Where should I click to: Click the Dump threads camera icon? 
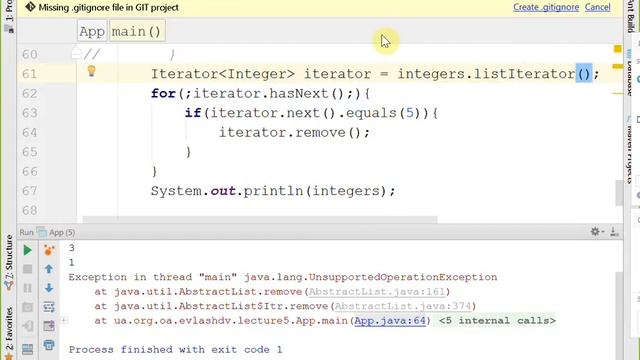click(27, 307)
